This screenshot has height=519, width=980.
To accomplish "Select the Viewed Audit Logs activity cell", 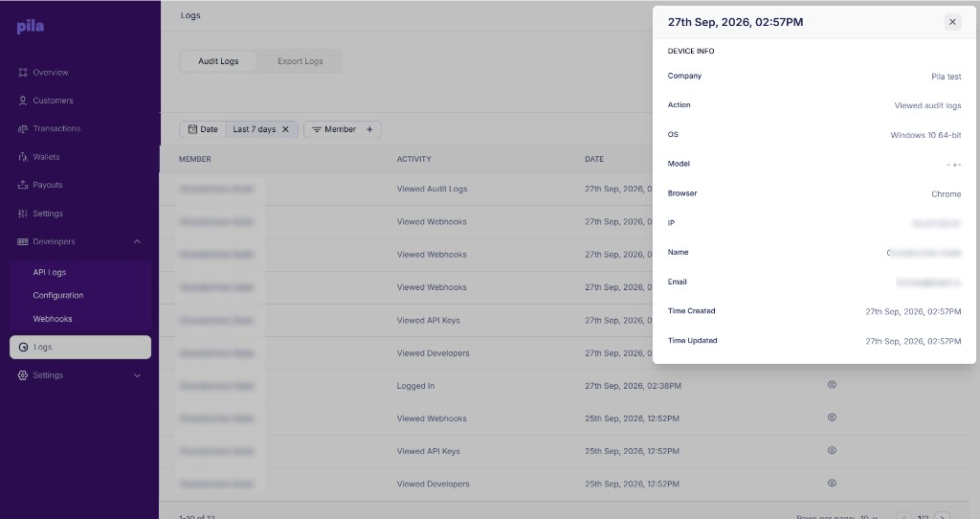I will (x=432, y=189).
